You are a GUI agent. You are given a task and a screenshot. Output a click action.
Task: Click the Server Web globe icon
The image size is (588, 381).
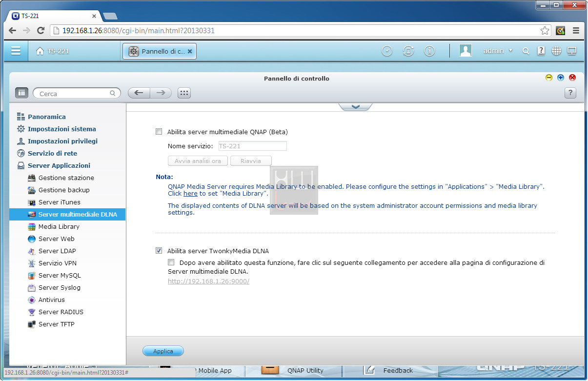point(32,239)
